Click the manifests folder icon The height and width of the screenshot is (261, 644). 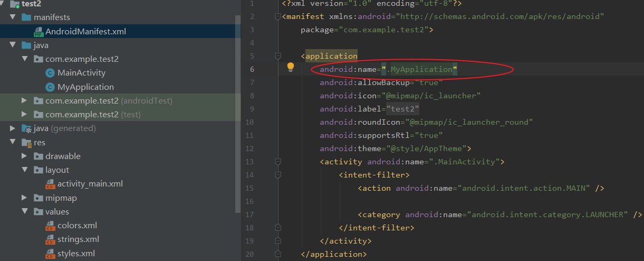click(26, 17)
